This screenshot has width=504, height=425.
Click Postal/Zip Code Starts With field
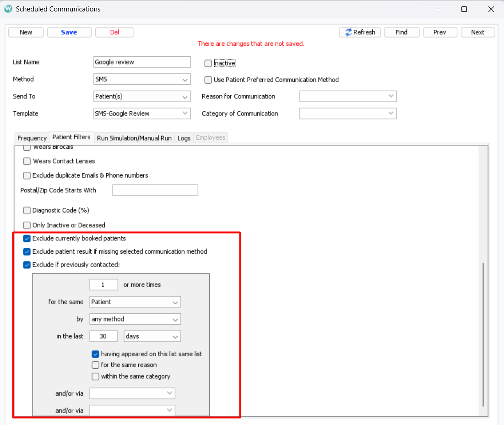[x=155, y=190]
